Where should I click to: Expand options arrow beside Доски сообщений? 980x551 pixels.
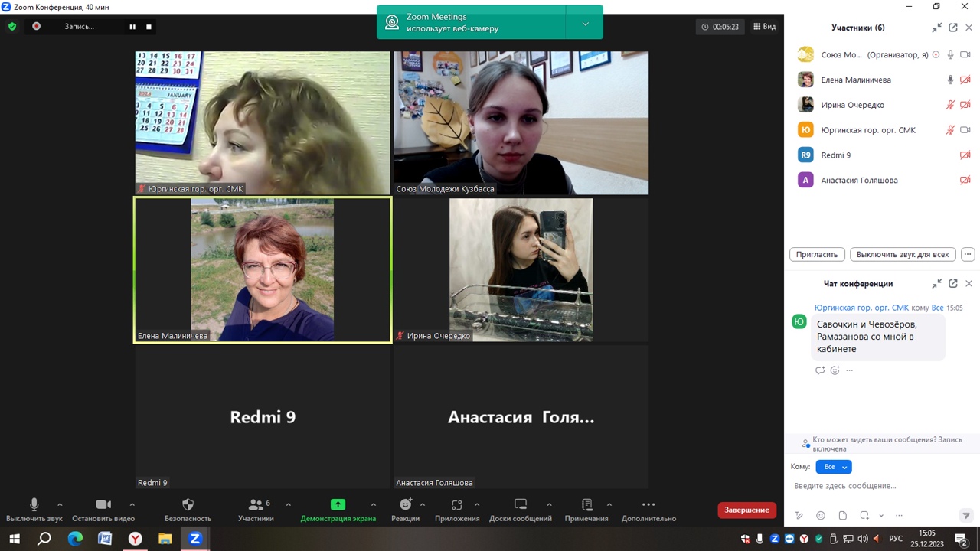[549, 504]
